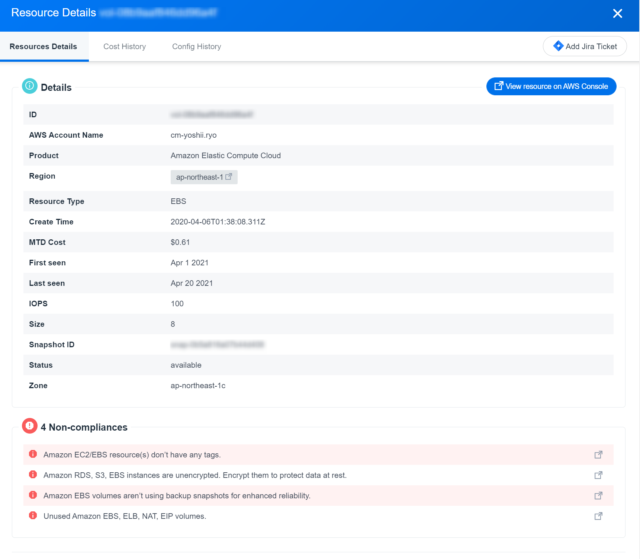
Task: Select 'Amazon EC2/EBS resource(s) don't have any tags.'
Action: (x=132, y=455)
